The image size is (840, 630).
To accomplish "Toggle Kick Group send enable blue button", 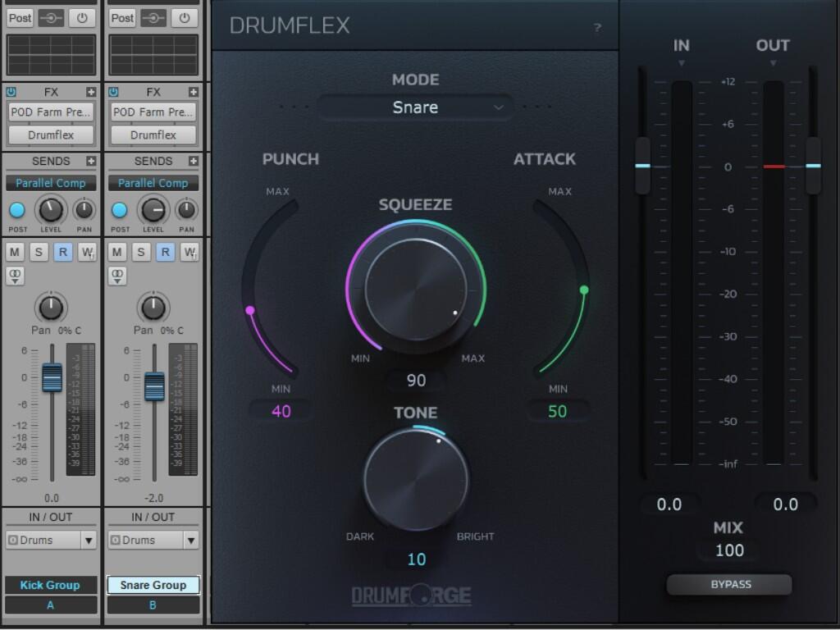I will [x=17, y=210].
